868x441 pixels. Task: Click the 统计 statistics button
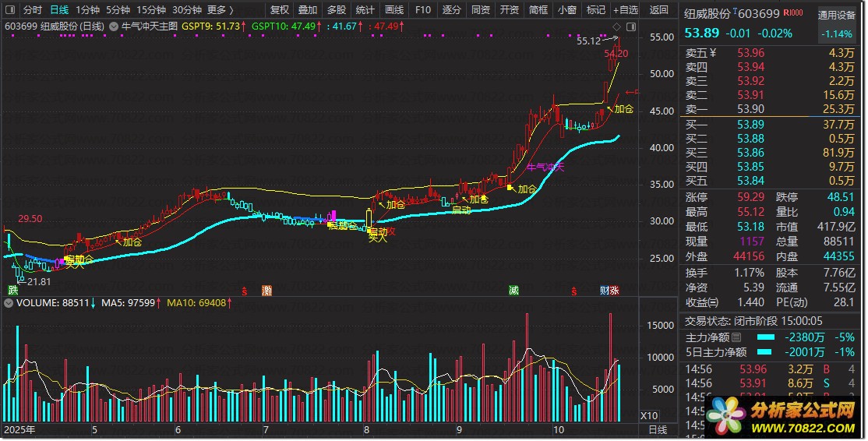coord(365,10)
